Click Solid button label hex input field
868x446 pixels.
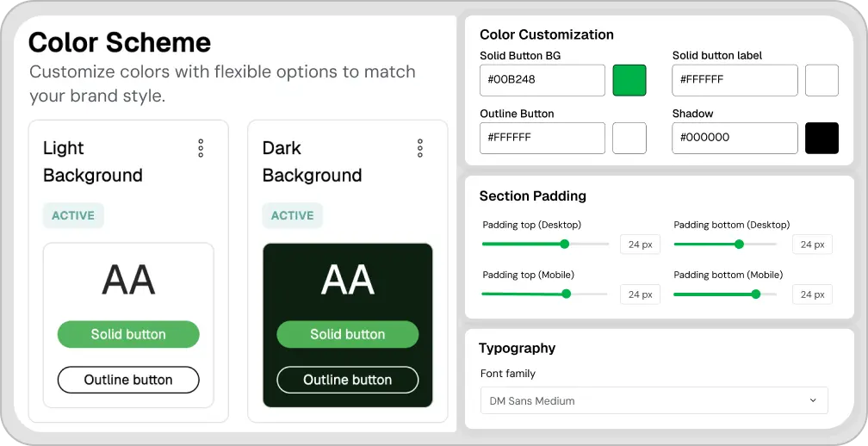coord(735,80)
